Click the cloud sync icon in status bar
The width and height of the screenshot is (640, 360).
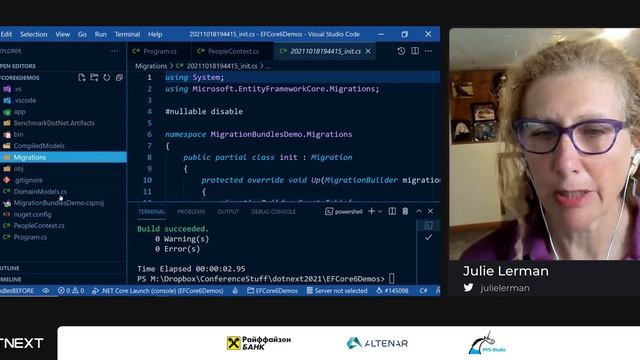pos(45,291)
